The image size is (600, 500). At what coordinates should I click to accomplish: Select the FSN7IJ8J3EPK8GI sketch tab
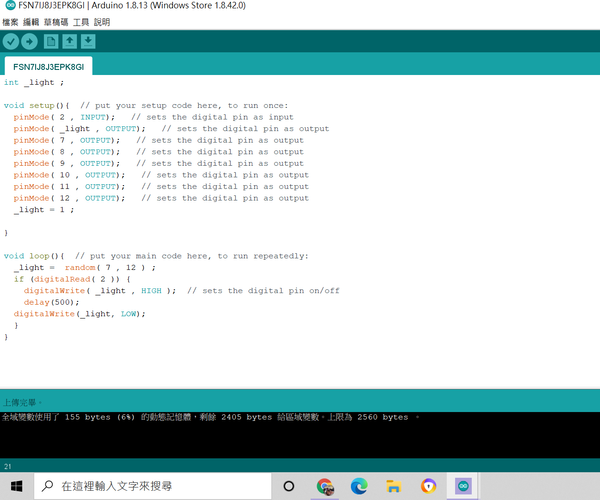(49, 67)
